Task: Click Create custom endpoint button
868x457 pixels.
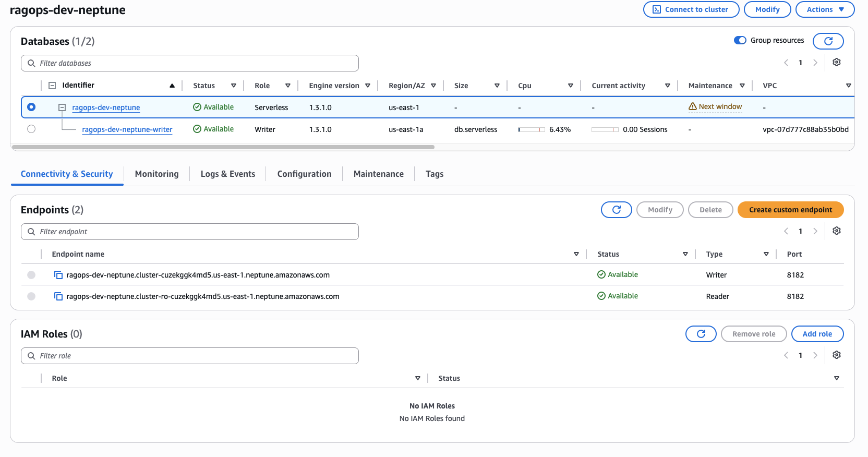Action: pyautogui.click(x=791, y=210)
